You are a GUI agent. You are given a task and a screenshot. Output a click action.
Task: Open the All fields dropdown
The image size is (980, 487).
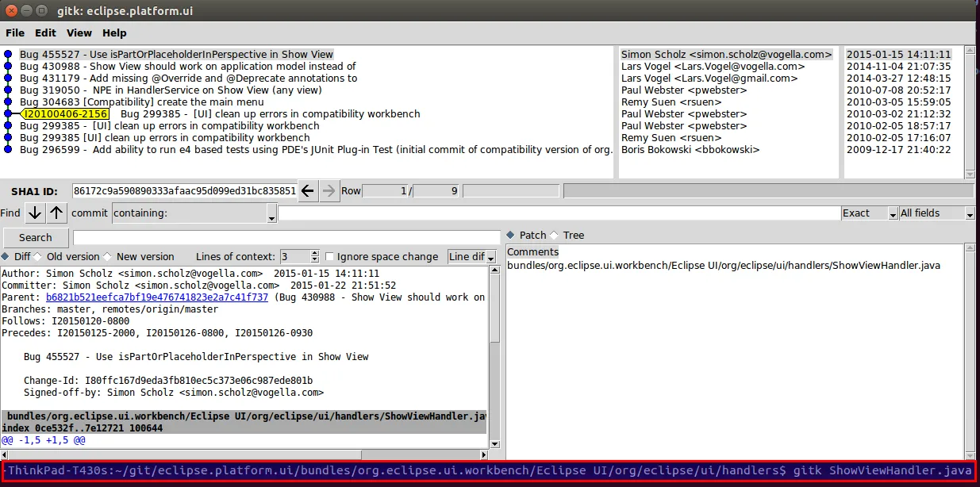[x=969, y=213]
